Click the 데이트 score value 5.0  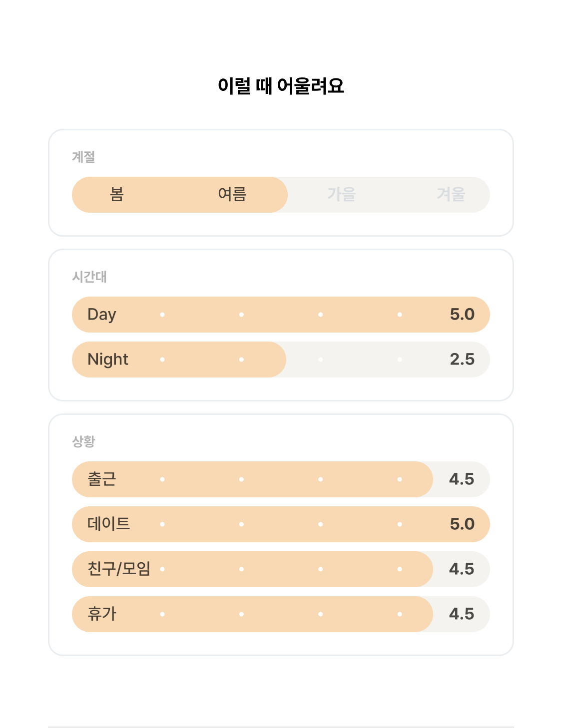click(x=462, y=524)
